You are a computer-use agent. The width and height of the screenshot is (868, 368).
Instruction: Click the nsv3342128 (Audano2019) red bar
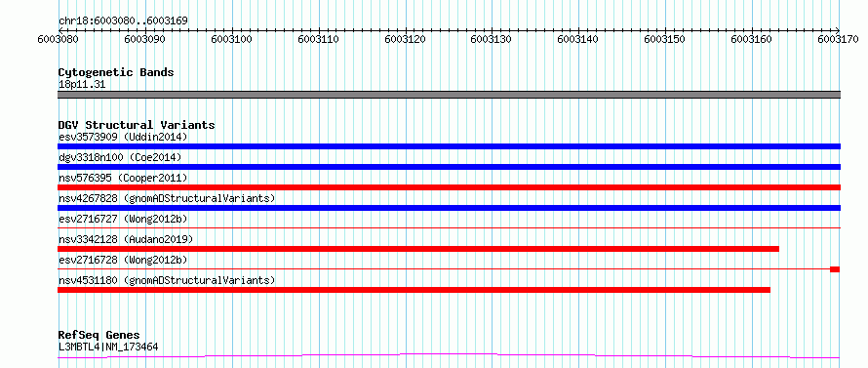pos(418,249)
